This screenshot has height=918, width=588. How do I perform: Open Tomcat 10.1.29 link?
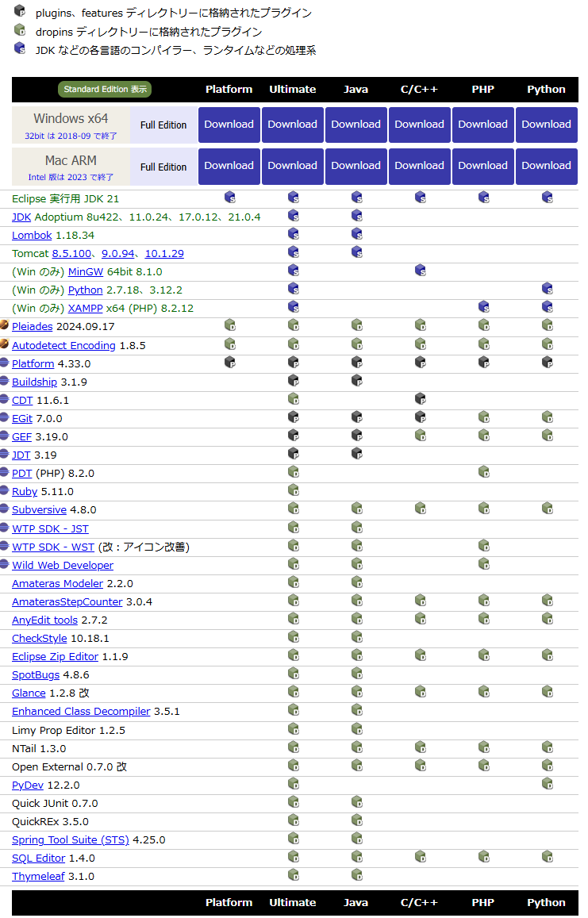pyautogui.click(x=164, y=254)
